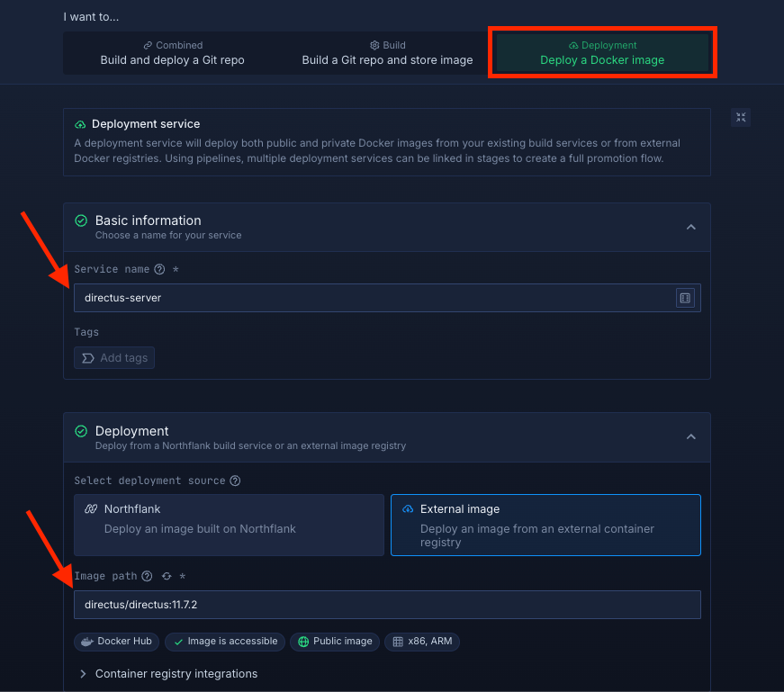
Task: Click the x86, ARM architecture badge
Action: (421, 642)
